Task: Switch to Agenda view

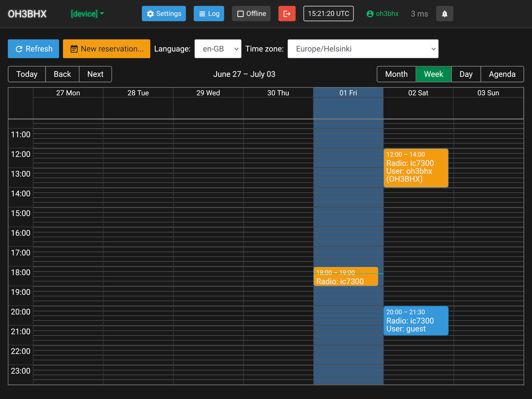Action: tap(502, 74)
